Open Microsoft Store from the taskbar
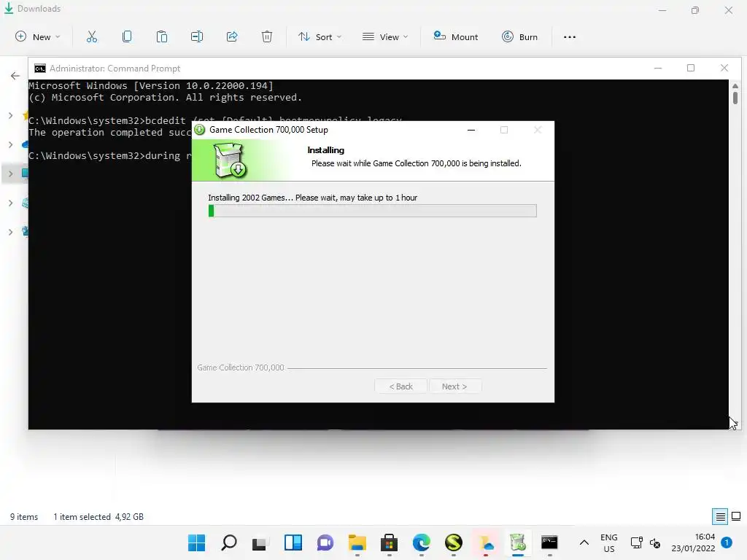Image resolution: width=747 pixels, height=560 pixels. coord(390,542)
